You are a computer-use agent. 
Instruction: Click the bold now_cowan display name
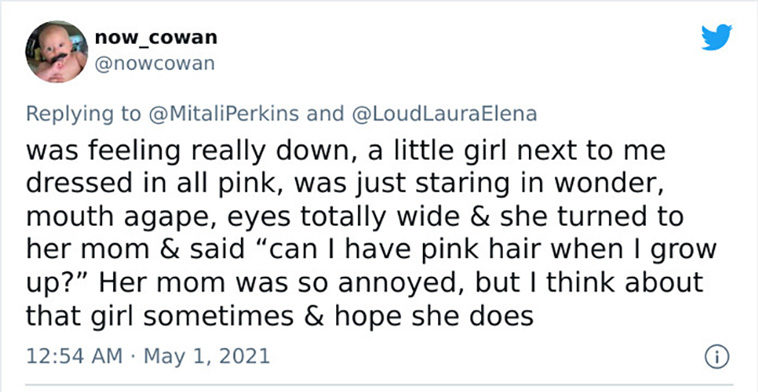pyautogui.click(x=156, y=37)
